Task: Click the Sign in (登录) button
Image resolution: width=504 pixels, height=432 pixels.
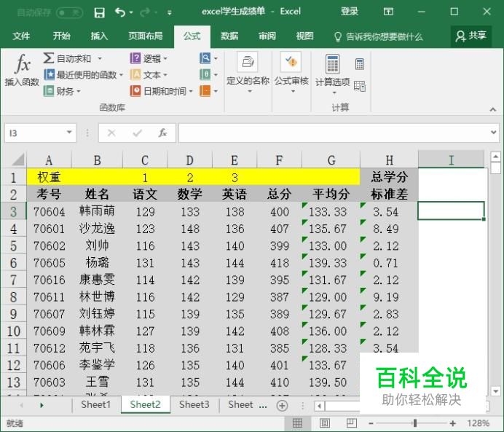Action: click(350, 12)
